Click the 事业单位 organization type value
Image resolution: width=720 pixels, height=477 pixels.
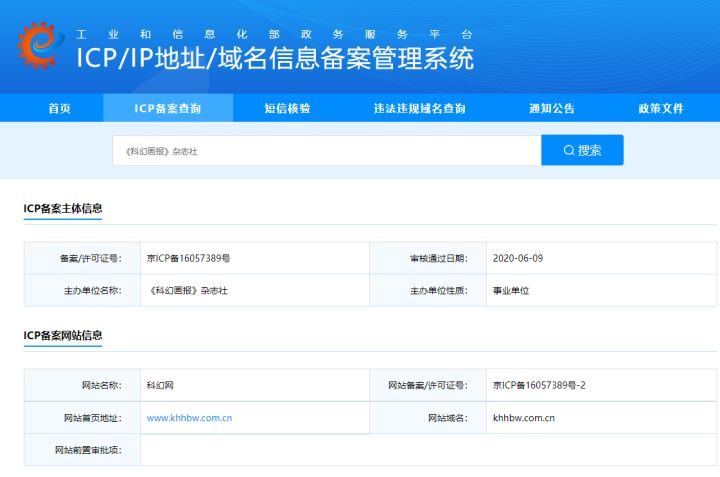pos(511,290)
